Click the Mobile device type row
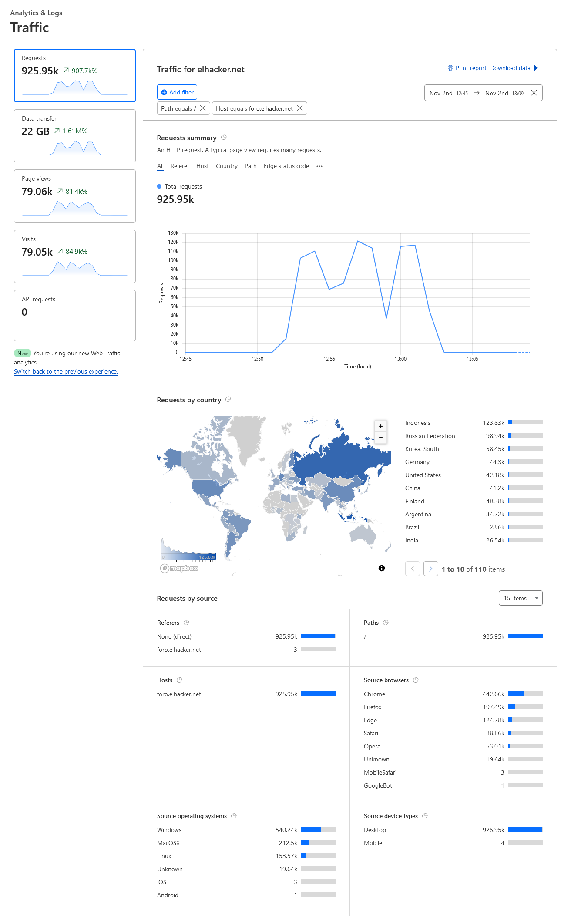 (453, 843)
